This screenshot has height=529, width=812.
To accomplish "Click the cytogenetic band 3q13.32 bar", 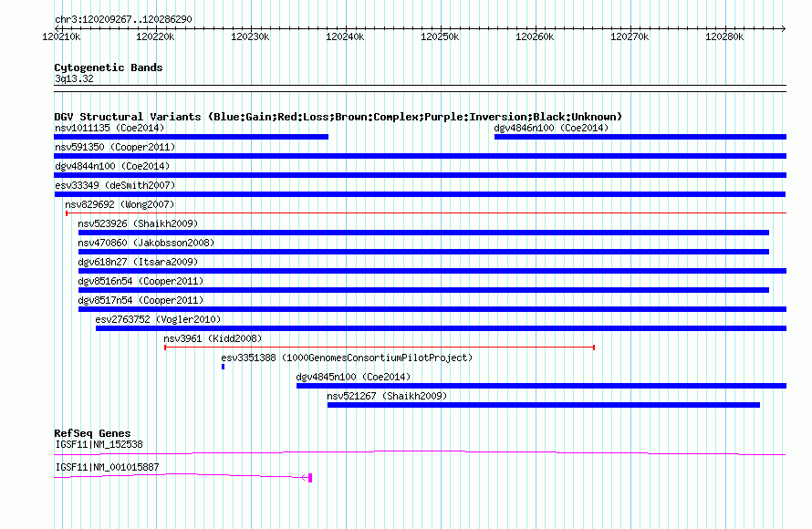I will click(420, 88).
